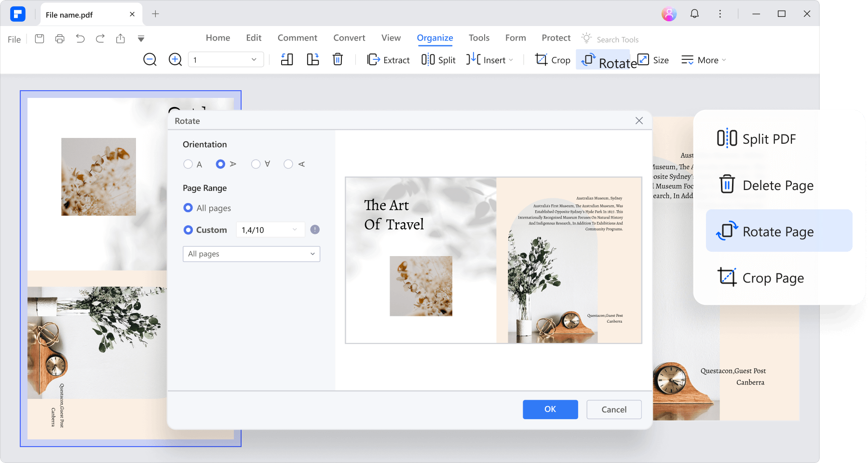Open the page number dropdown showing 1
Viewport: 868px width, 463px height.
click(226, 60)
